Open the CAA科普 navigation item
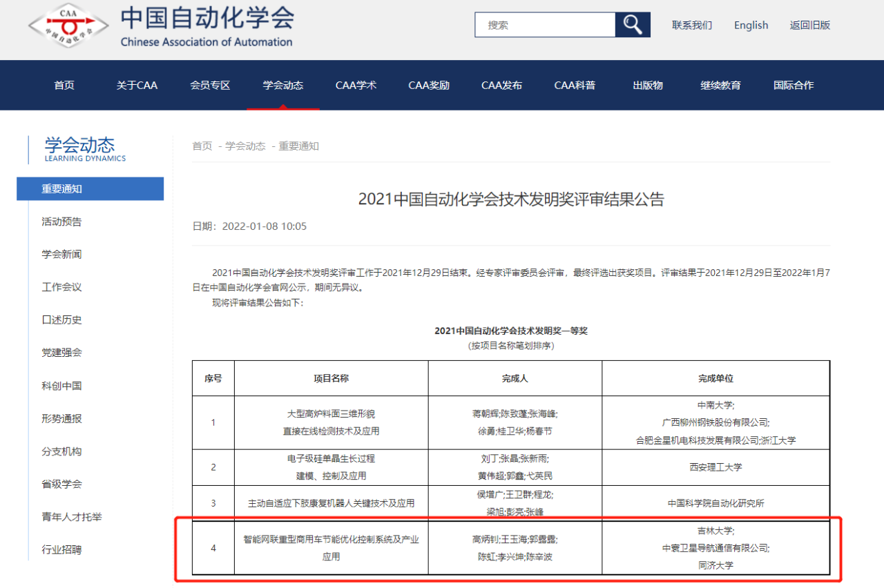884x588 pixels. pos(575,86)
